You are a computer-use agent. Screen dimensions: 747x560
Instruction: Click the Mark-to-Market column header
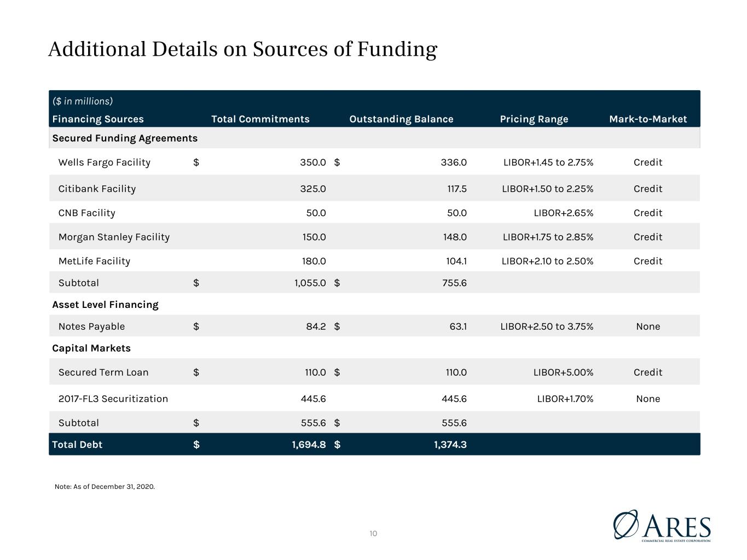(648, 119)
